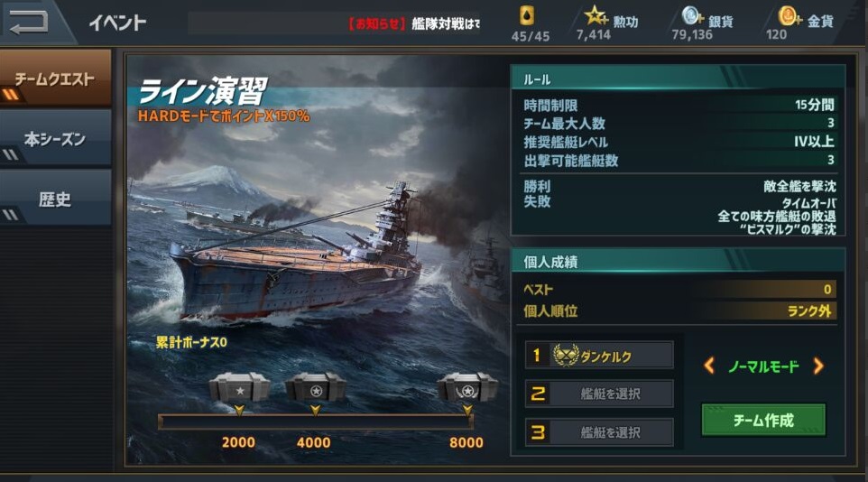Viewport: 868px width, 482px height.
Task: Click the チーム作成 button
Action: pos(763,420)
